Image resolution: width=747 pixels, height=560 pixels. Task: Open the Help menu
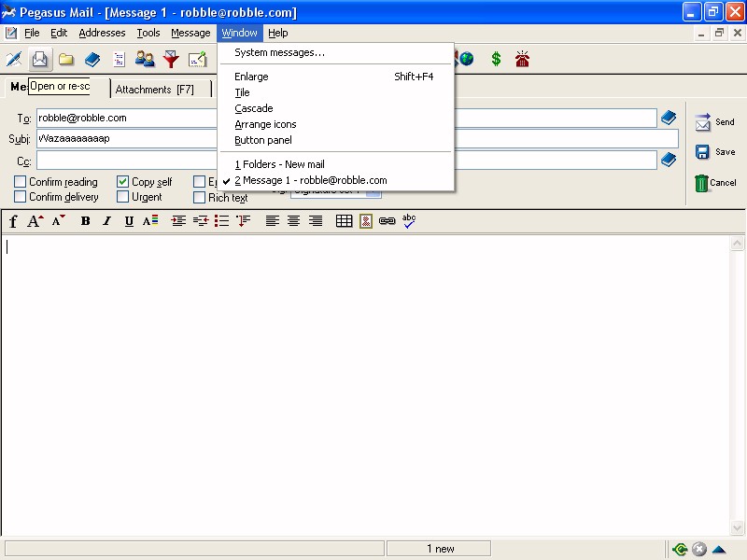(277, 33)
